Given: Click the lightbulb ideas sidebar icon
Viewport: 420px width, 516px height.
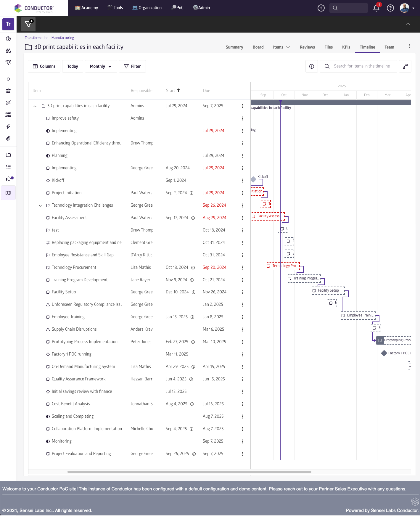Looking at the screenshot, I should pyautogui.click(x=8, y=62).
